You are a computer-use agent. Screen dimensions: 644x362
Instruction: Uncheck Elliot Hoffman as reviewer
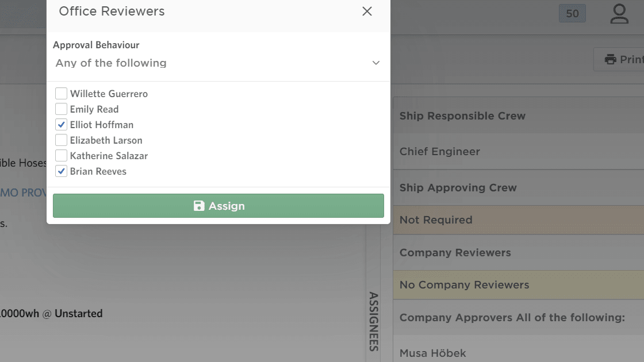[x=60, y=124]
